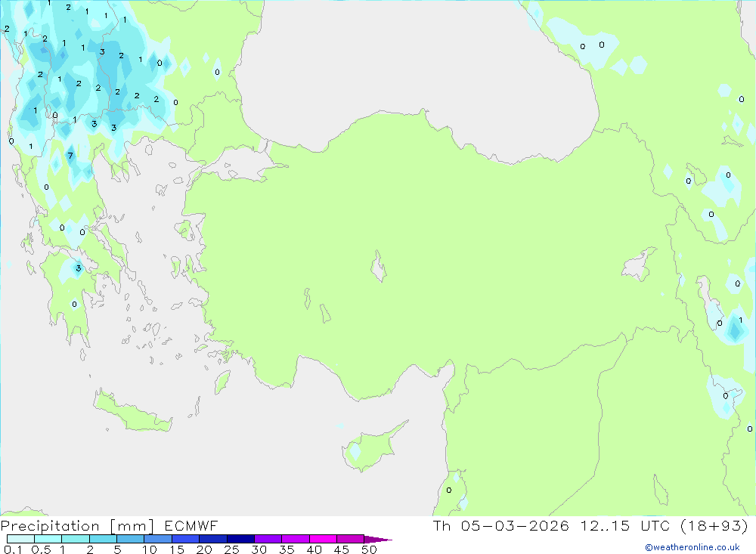The image size is (756, 554).
Task: Select the 0.5–1 mm legend color swatch
Action: pos(48,539)
